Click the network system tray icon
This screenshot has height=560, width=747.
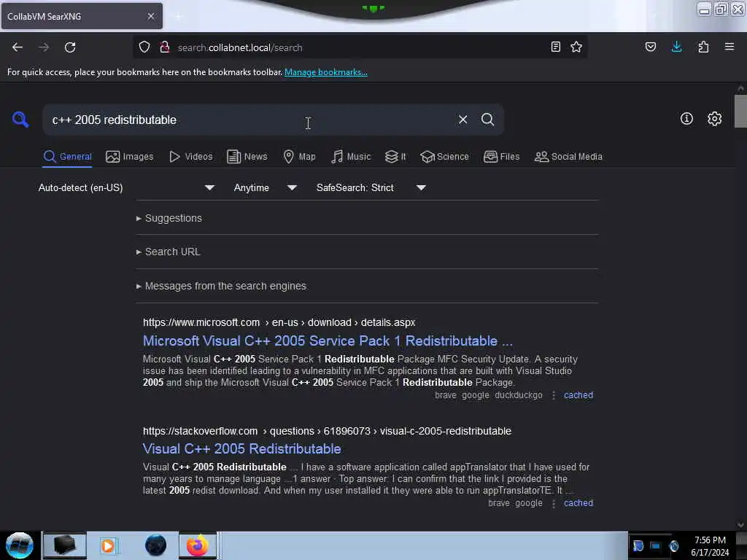click(656, 545)
